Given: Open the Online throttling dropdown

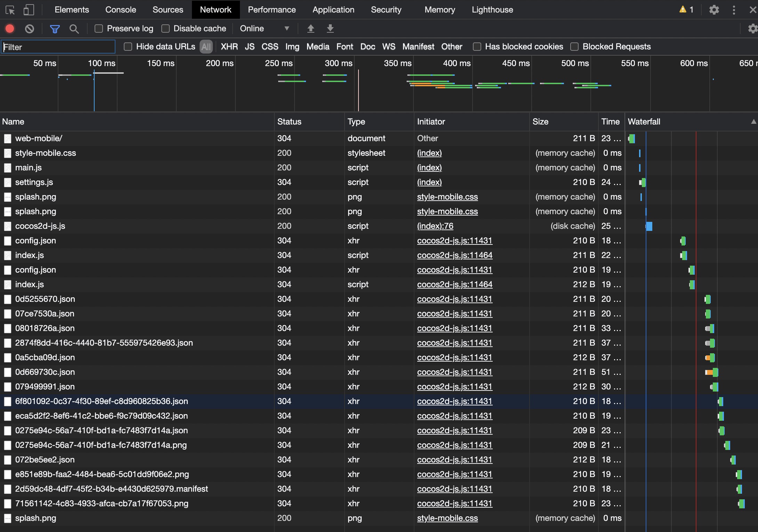Looking at the screenshot, I should [264, 29].
